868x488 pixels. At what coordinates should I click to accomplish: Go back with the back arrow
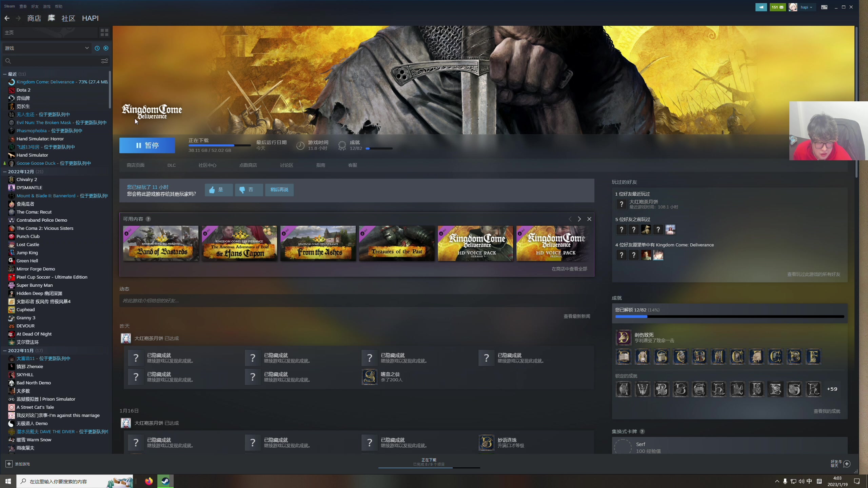pos(7,18)
